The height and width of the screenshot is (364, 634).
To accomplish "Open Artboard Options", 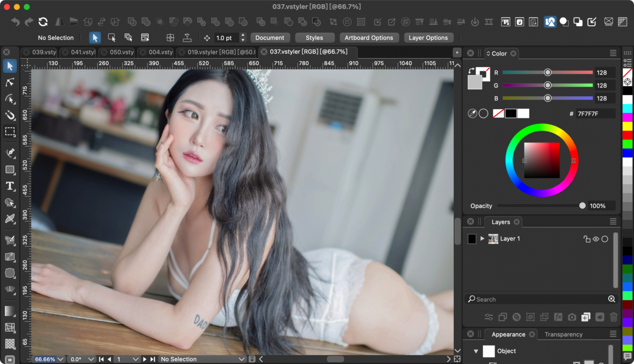I will tap(369, 38).
